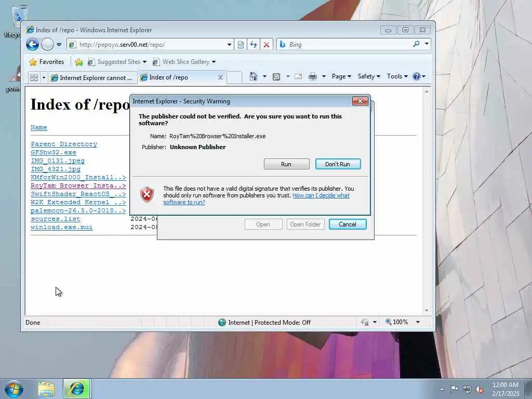This screenshot has width=532, height=399.
Task: Expand the Home button dropdown arrow
Action: [264, 76]
